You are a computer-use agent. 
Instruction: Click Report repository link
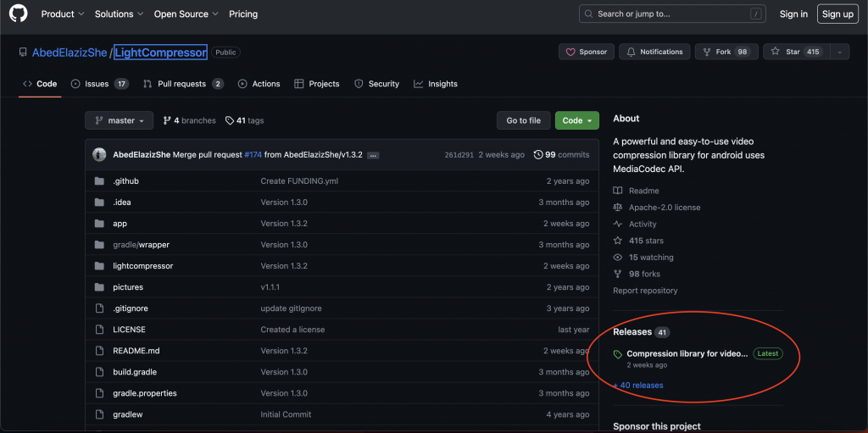645,291
